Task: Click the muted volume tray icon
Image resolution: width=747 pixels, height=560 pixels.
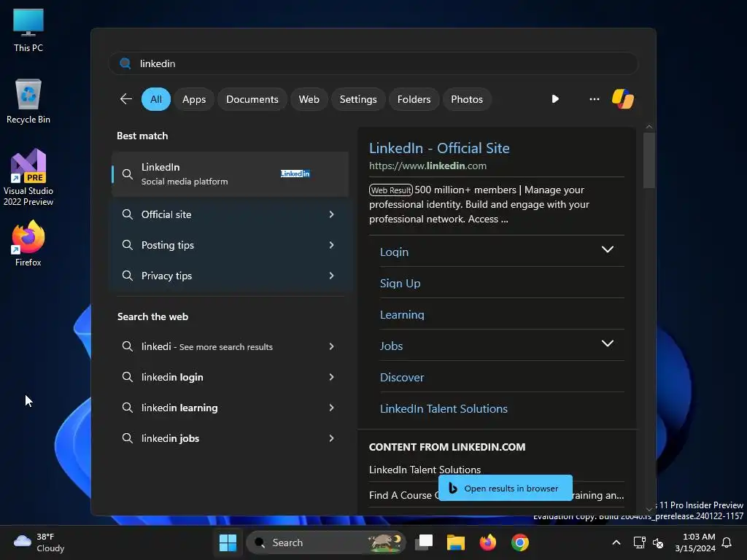Action: tap(658, 542)
